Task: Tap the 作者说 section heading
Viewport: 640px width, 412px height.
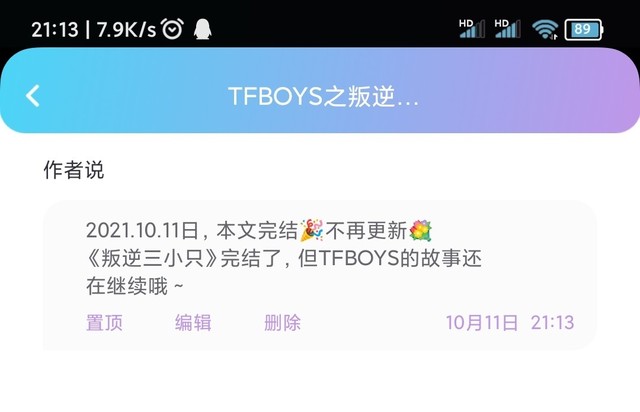Action: (74, 170)
